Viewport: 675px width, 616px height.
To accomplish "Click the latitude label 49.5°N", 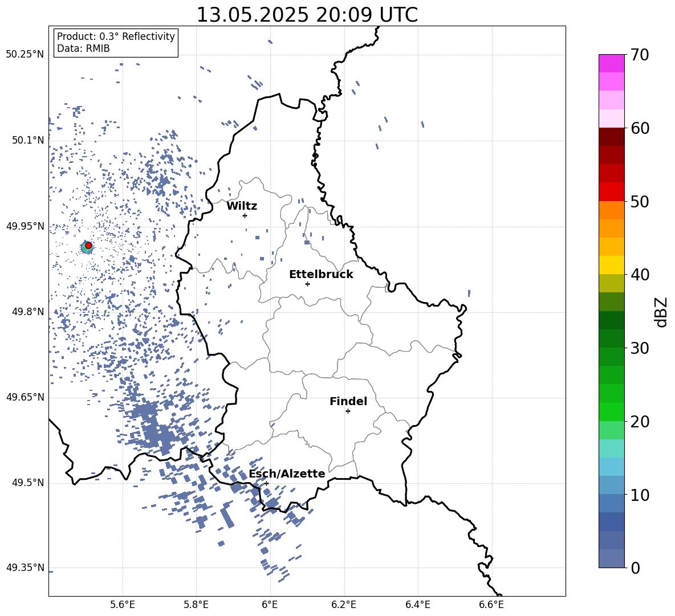I will 28,483.
